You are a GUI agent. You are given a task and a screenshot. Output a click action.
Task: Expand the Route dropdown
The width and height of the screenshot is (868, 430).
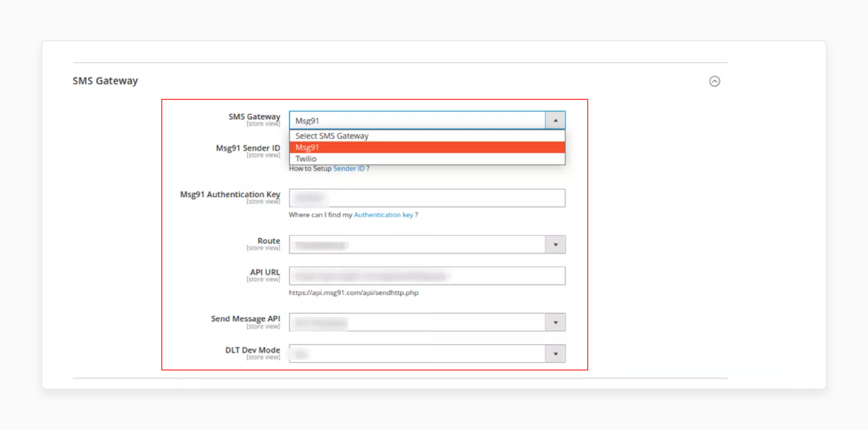click(x=427, y=245)
